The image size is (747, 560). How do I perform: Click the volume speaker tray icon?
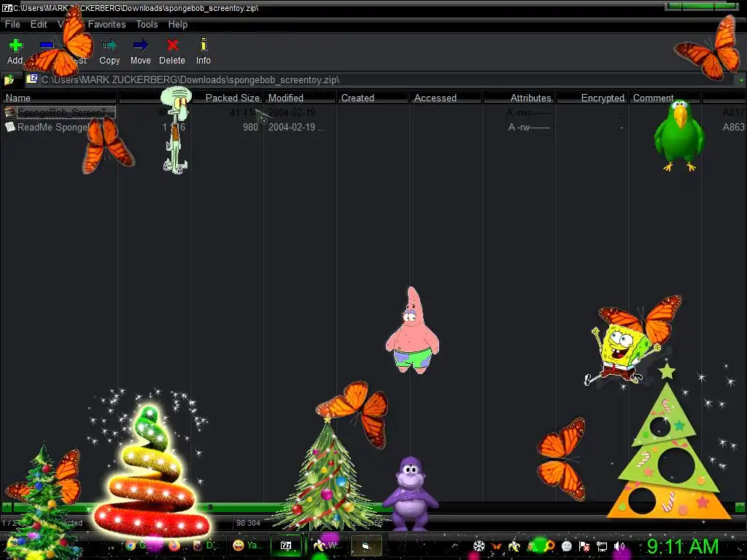click(619, 547)
